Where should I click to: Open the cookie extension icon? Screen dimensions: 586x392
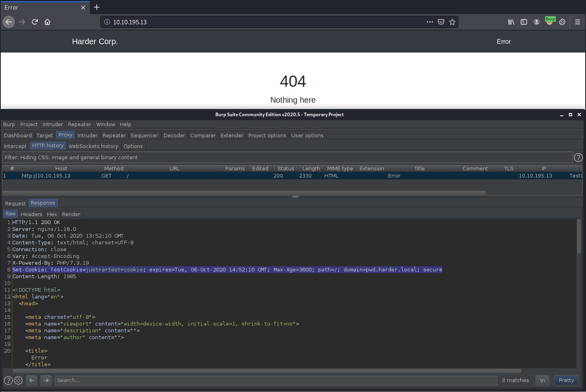(562, 22)
